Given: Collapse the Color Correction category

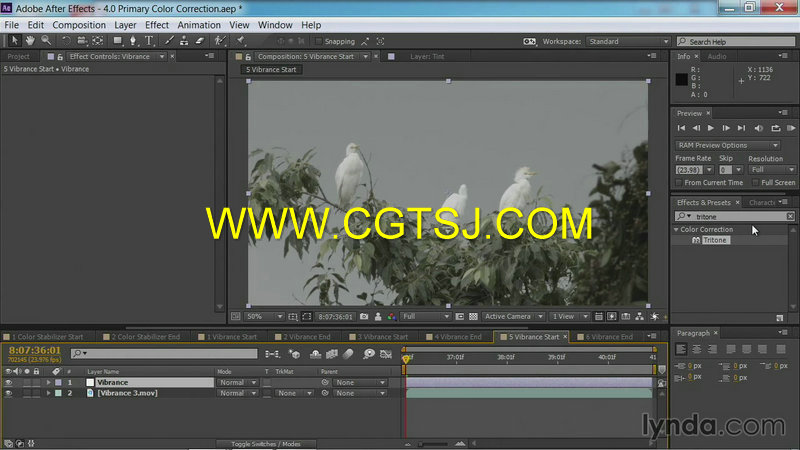Looking at the screenshot, I should 677,230.
